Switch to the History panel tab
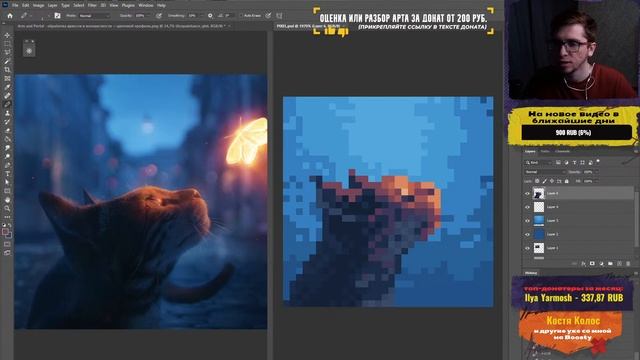 [x=531, y=273]
